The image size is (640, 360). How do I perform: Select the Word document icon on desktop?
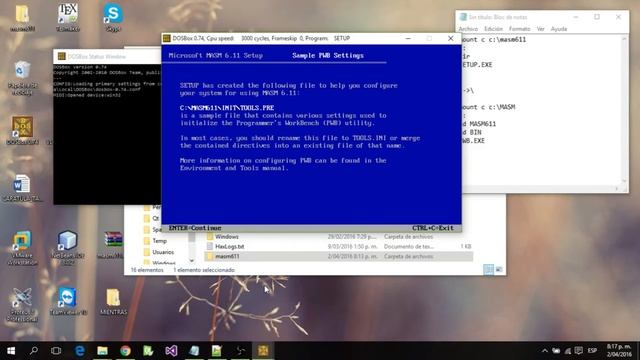pos(22,188)
